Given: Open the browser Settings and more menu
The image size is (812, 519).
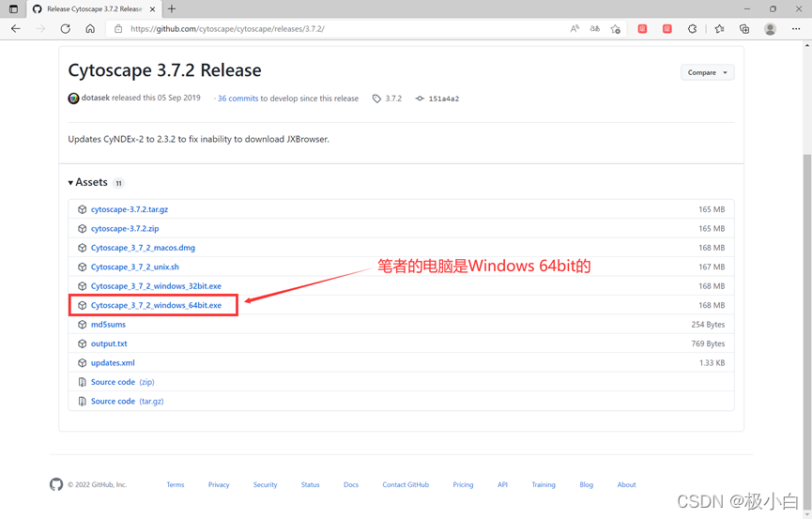Looking at the screenshot, I should 796,29.
